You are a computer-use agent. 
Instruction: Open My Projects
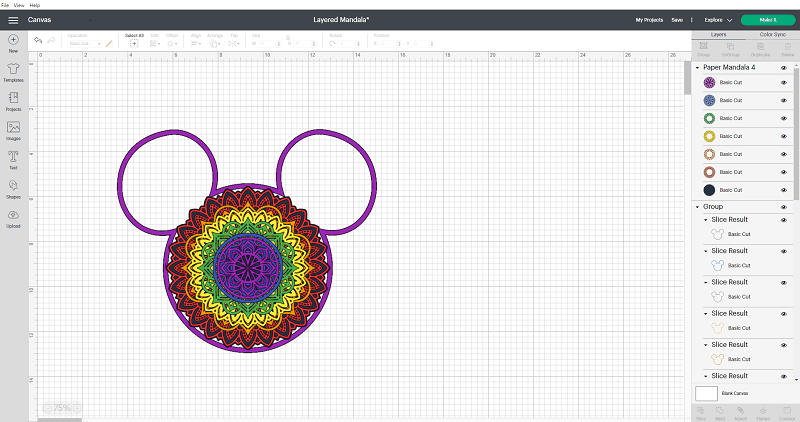point(649,20)
